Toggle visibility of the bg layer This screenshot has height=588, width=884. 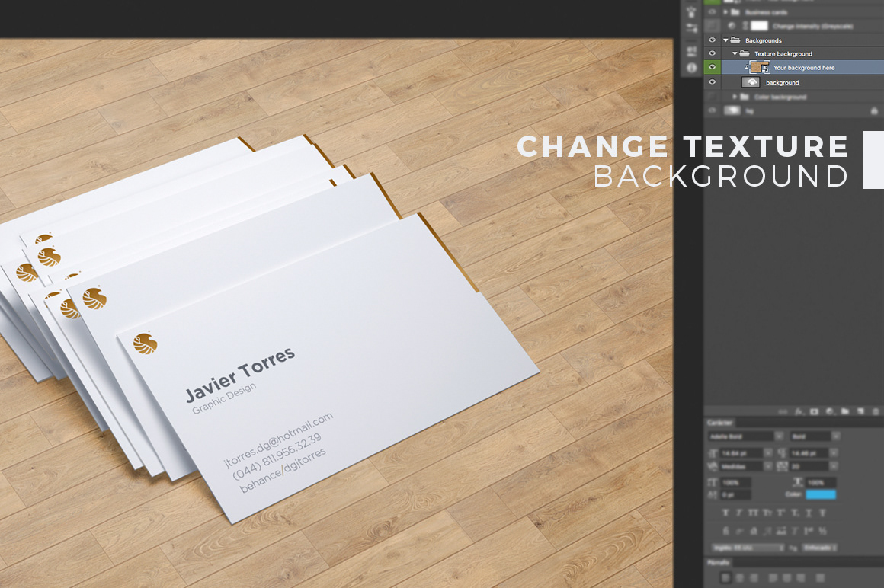tap(712, 111)
